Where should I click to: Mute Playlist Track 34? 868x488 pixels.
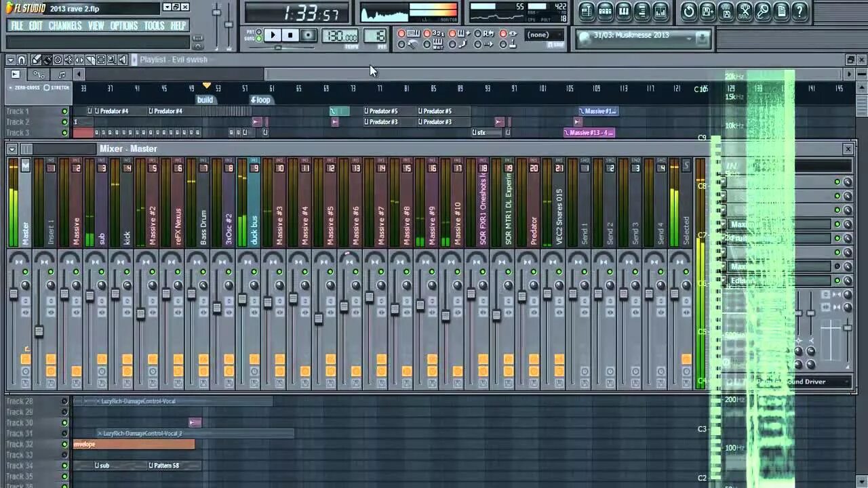point(65,466)
